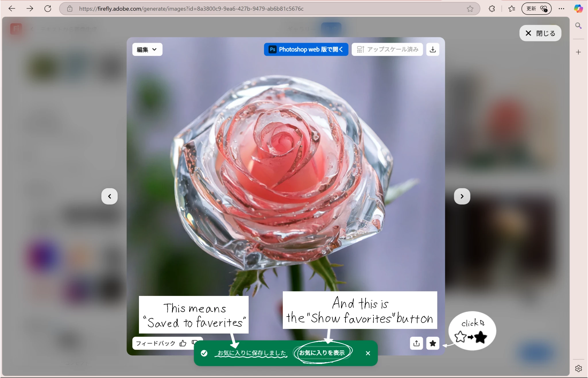This screenshot has height=378, width=588.
Task: Click the browser refresh icon
Action: (48, 9)
